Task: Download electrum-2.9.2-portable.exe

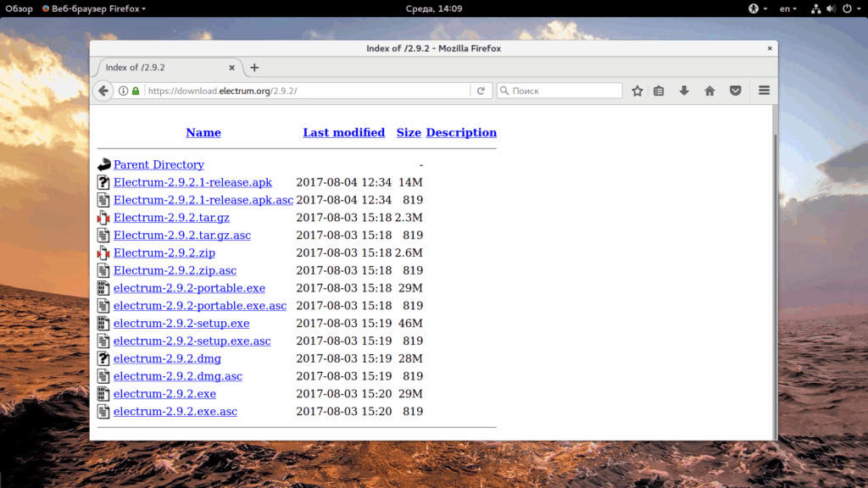Action: (x=189, y=288)
